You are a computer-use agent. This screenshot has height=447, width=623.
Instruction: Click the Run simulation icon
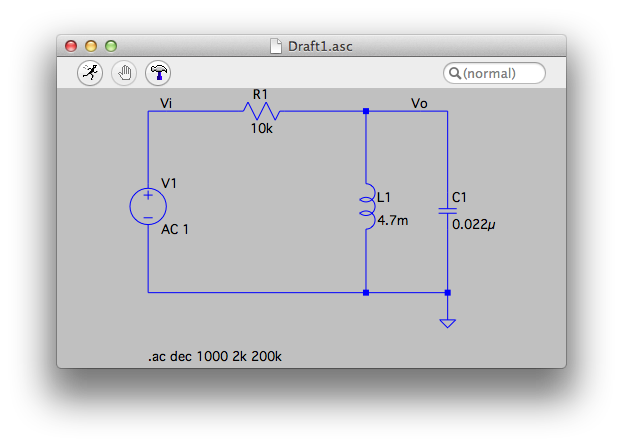click(x=91, y=72)
